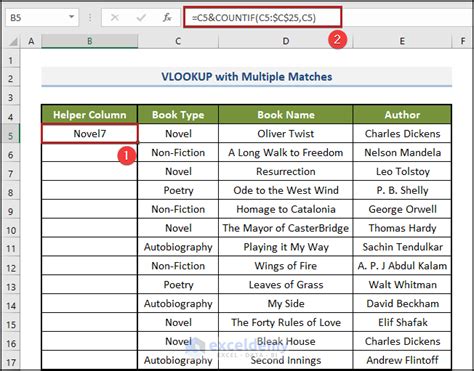Select the 'Leaves of Grass' cell

click(286, 285)
